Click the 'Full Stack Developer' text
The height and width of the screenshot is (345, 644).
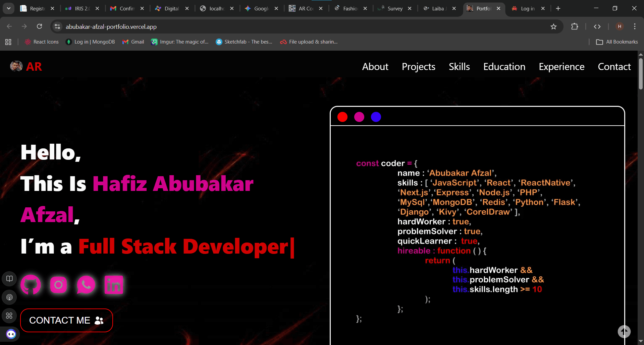pos(183,247)
